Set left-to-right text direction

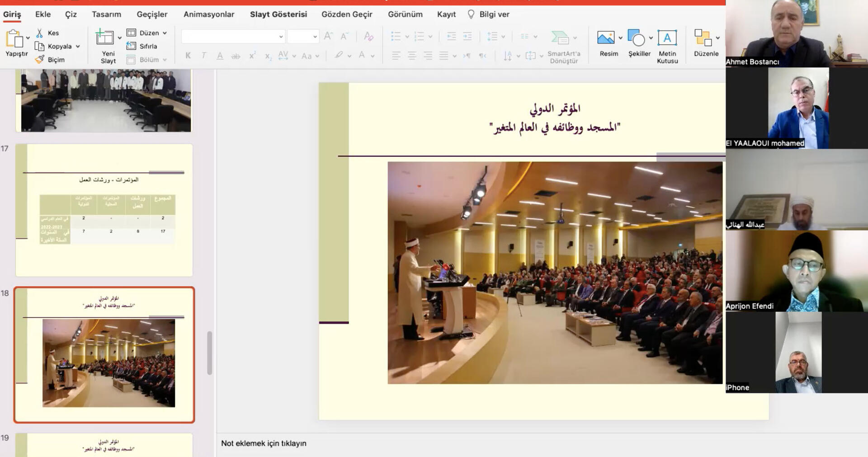[x=467, y=56]
